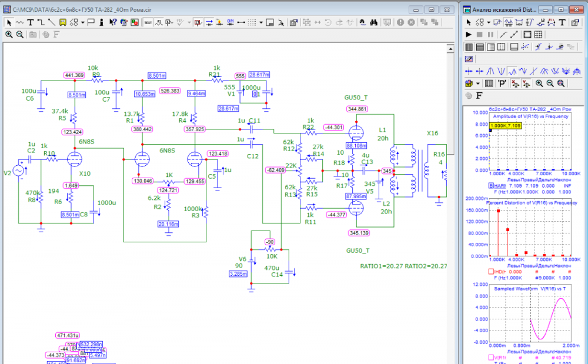Click the red IHD trace color box
This screenshot has width=588, height=364.
491,271
